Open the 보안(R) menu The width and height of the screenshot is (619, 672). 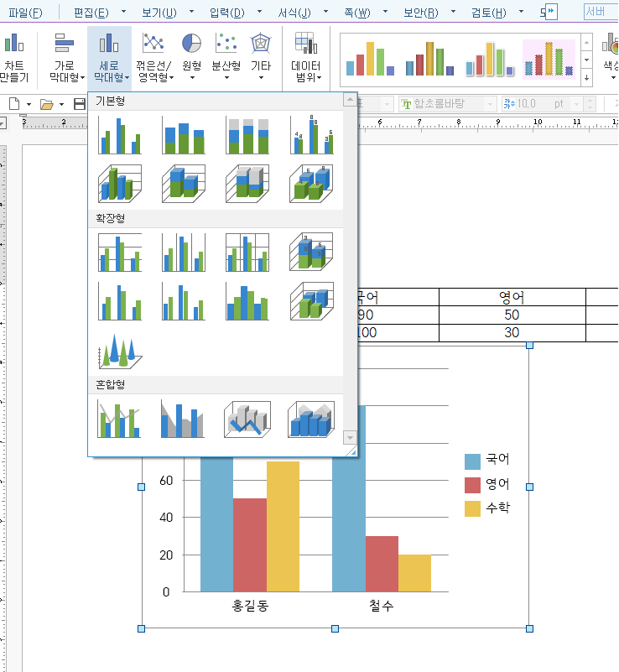(421, 13)
